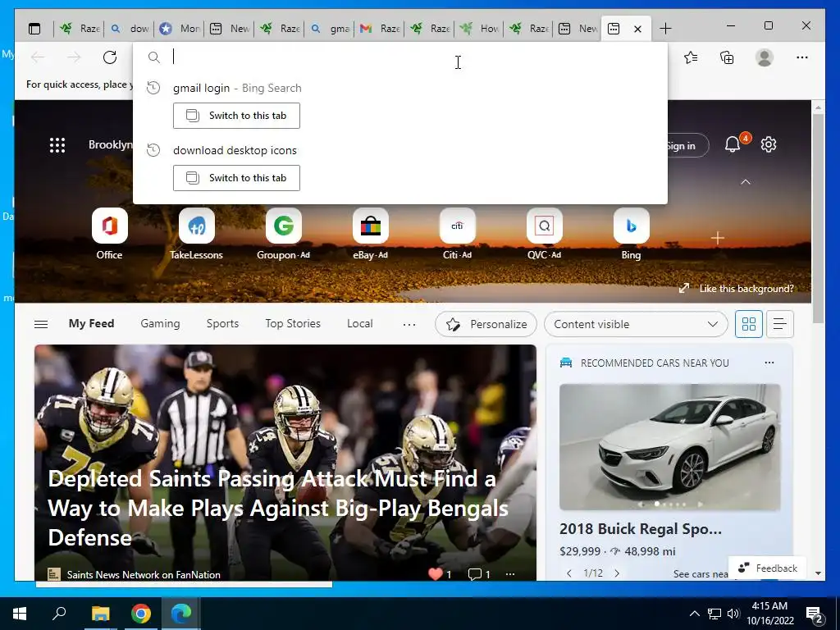Select the Sports feed tab
The height and width of the screenshot is (630, 840).
point(222,323)
